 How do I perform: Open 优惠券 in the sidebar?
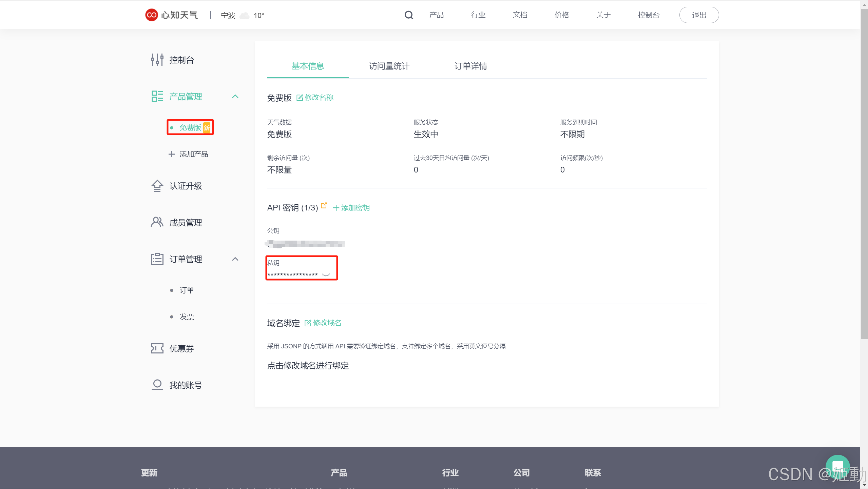coord(181,349)
